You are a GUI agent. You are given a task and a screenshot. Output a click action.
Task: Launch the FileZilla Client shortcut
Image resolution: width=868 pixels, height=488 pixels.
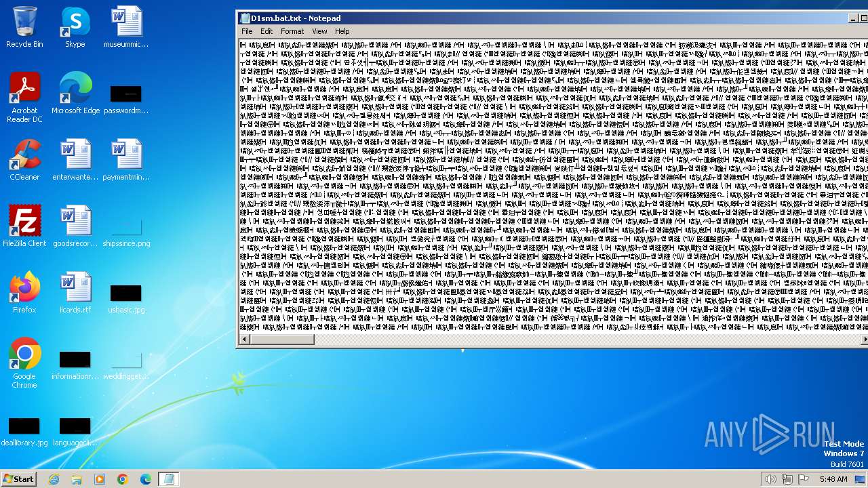(24, 226)
